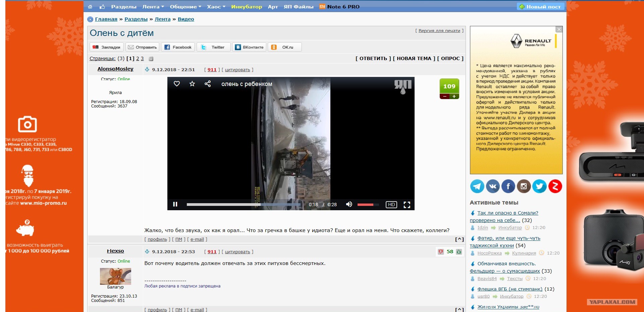The height and width of the screenshot is (312, 644).
Task: Open the Mi Note 6 PRO promo link
Action: (x=339, y=7)
